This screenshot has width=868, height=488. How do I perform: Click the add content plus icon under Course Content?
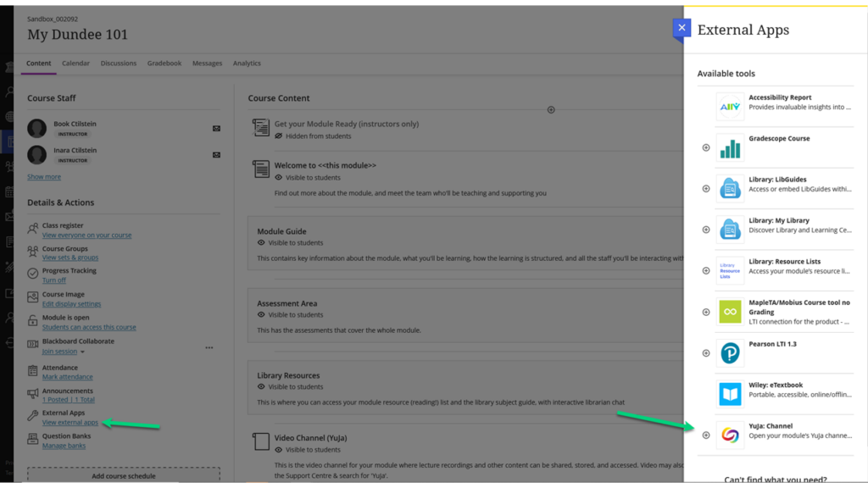(x=551, y=109)
